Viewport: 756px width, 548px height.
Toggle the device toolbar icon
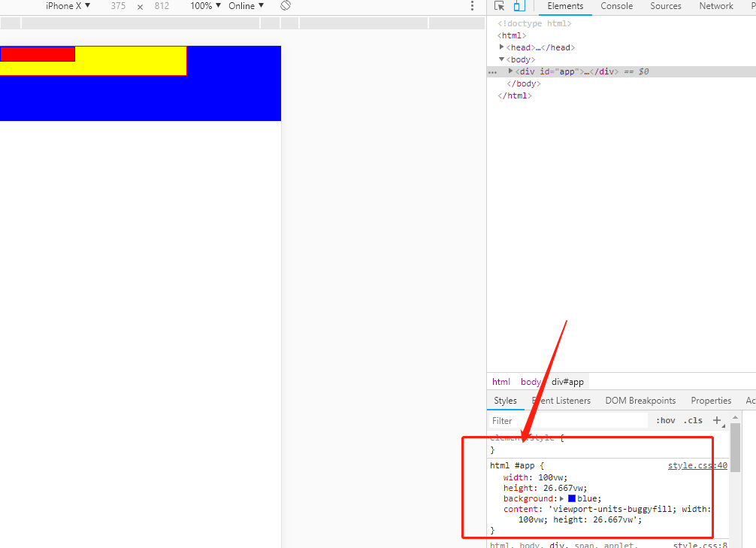tap(519, 6)
